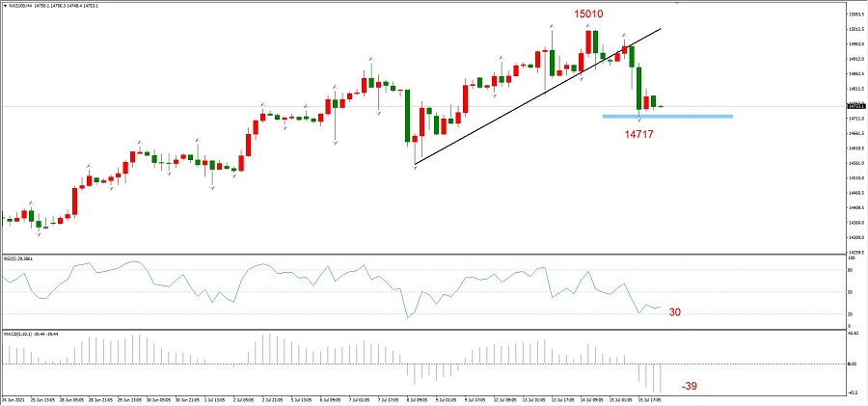Click the MACD indicator title label
The image size is (868, 406).
[32, 334]
